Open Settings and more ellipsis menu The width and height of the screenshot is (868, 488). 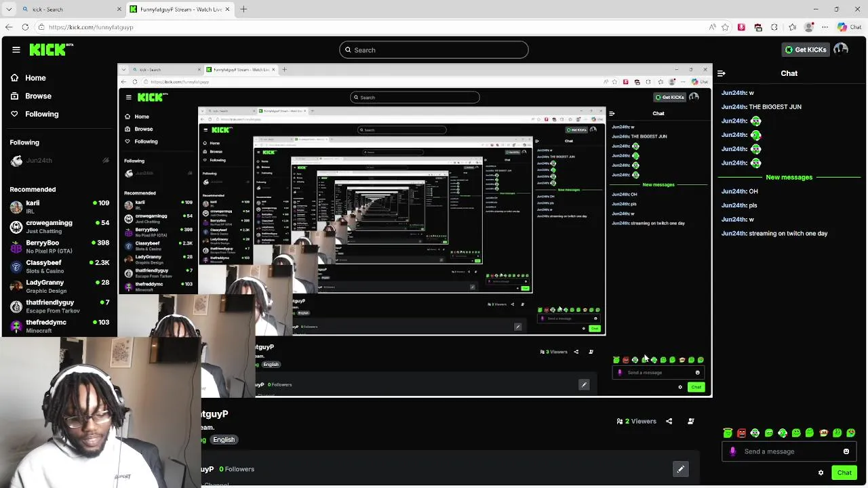click(825, 27)
